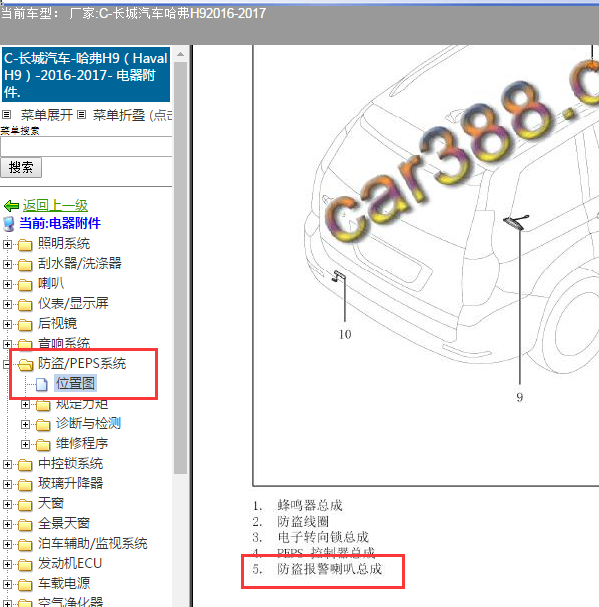599x607 pixels.
Task: Select the 刮水器/洗涤器 tree label
Action: [x=80, y=263]
